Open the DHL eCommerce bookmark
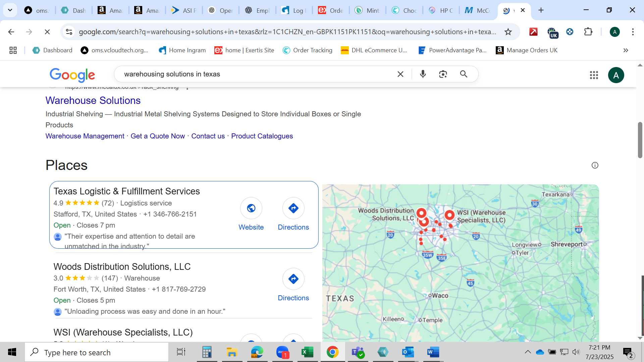Viewport: 644px width, 362px height. [374, 50]
